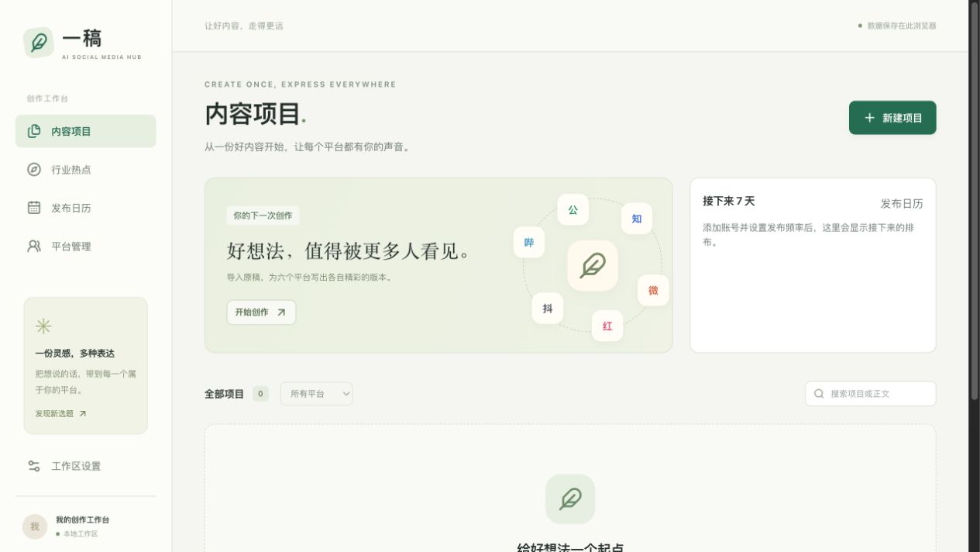
Task: Click the 行业热点 compass icon
Action: point(34,169)
